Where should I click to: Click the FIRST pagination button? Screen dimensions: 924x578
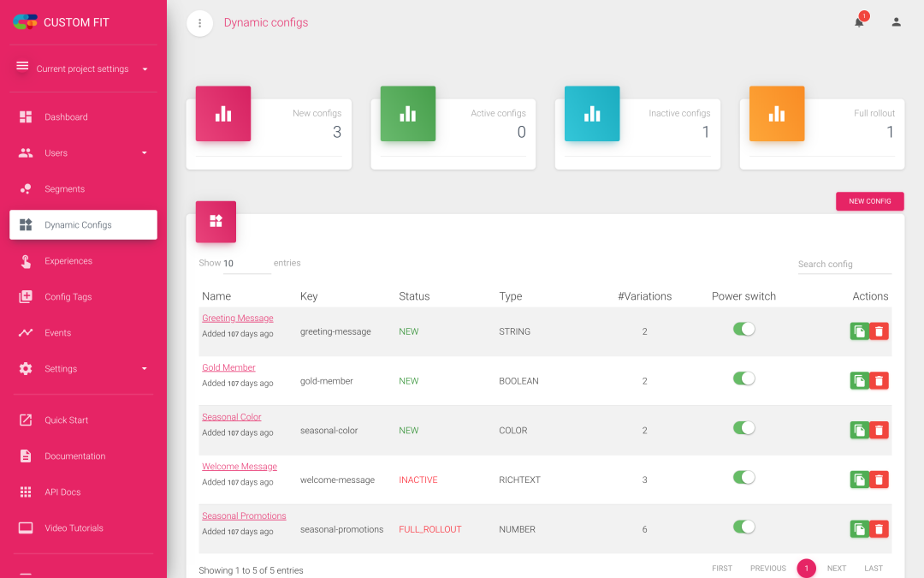[x=722, y=568]
